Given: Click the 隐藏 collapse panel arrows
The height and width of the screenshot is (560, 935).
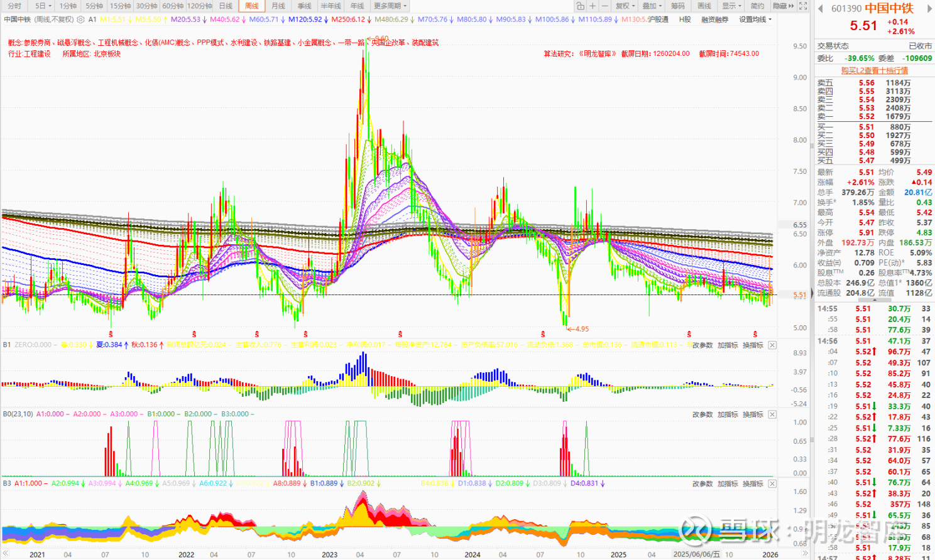Looking at the screenshot, I should pyautogui.click(x=784, y=6).
